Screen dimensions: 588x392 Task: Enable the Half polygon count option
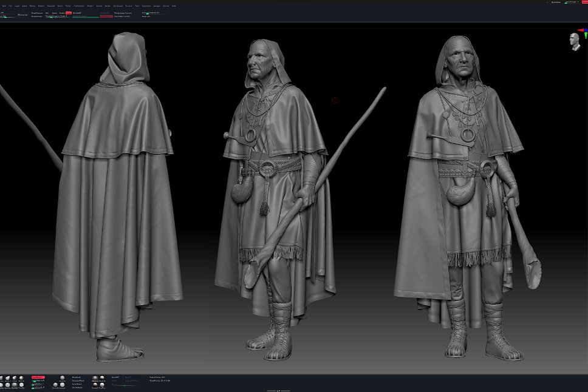[x=47, y=13]
